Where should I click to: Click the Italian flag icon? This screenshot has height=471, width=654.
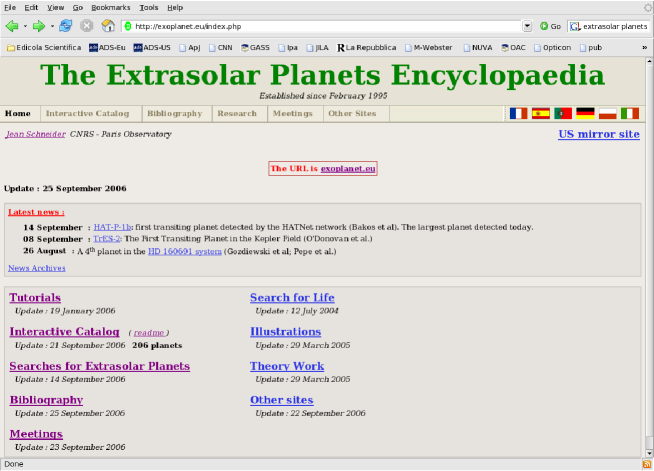coord(629,114)
